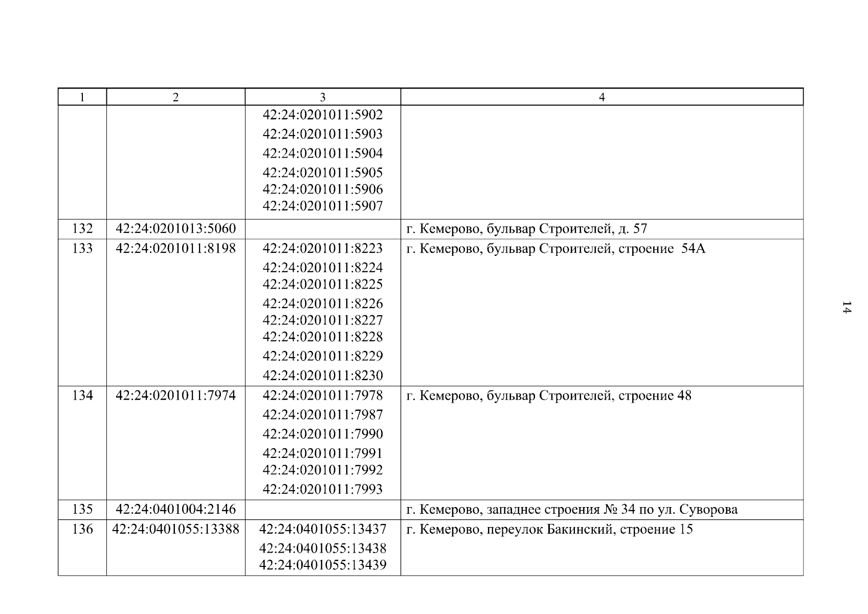
Task: Select cadastral number 42:24:0201011:7993
Action: tap(322, 490)
